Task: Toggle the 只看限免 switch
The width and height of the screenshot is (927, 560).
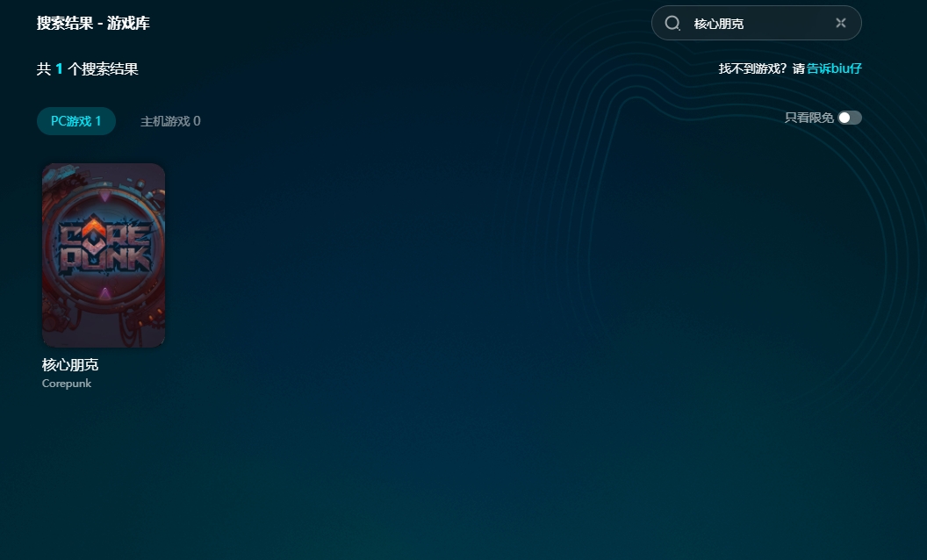Action: tap(850, 118)
